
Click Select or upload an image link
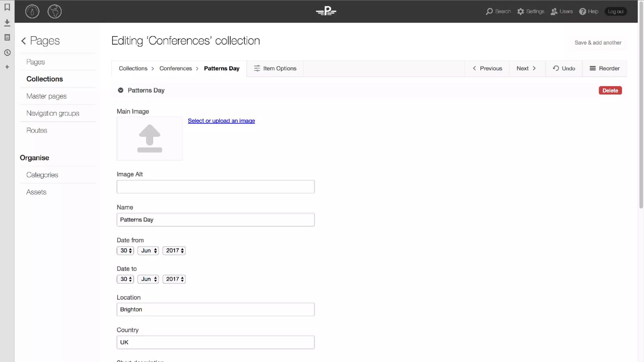[221, 121]
